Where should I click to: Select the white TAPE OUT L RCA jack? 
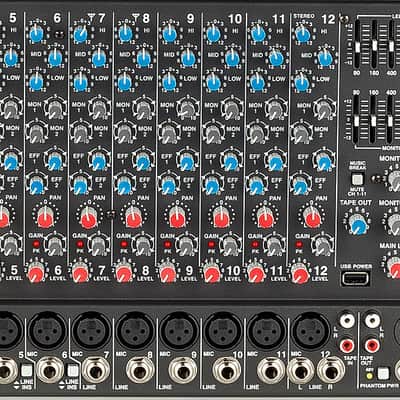[372, 321]
